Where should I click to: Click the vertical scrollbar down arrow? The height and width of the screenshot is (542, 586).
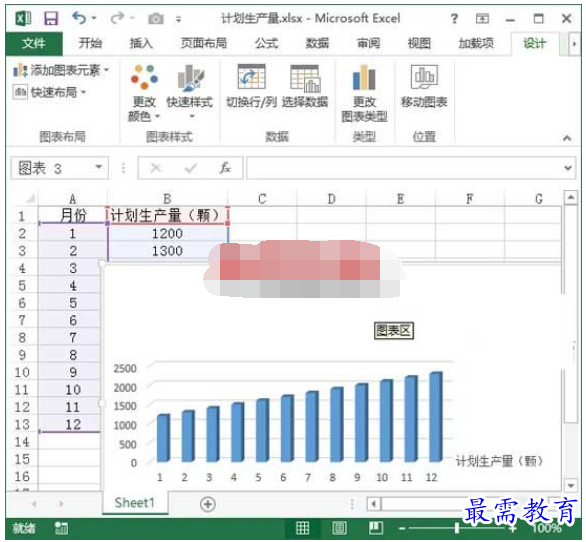pos(571,486)
